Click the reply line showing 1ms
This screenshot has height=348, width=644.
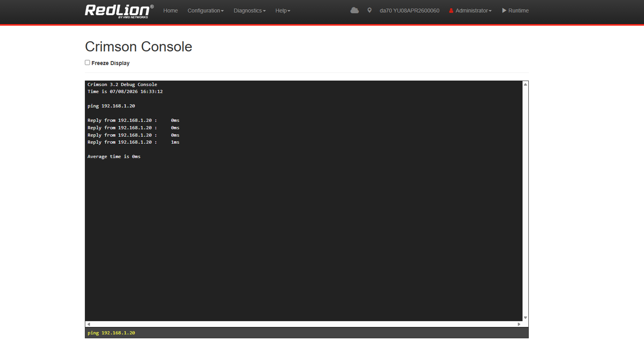click(x=134, y=142)
